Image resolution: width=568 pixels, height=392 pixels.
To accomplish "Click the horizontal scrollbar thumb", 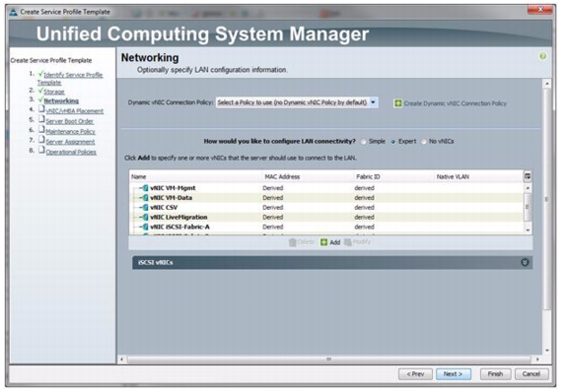I will (x=329, y=359).
